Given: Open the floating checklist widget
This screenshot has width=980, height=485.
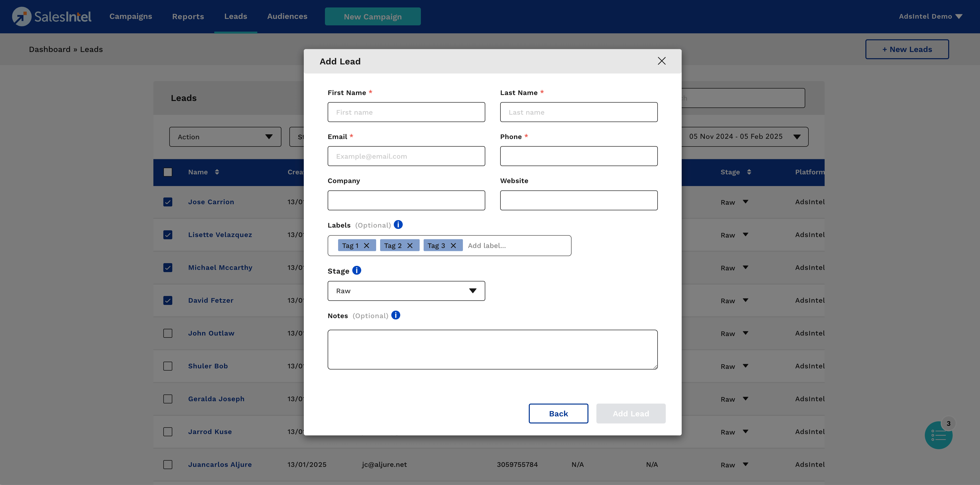Looking at the screenshot, I should (938, 435).
